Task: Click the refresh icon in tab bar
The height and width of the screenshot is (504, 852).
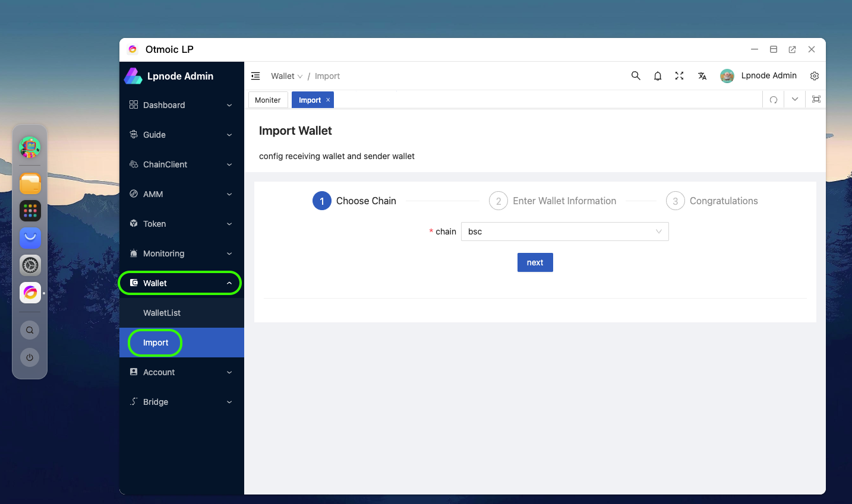Action: (774, 100)
